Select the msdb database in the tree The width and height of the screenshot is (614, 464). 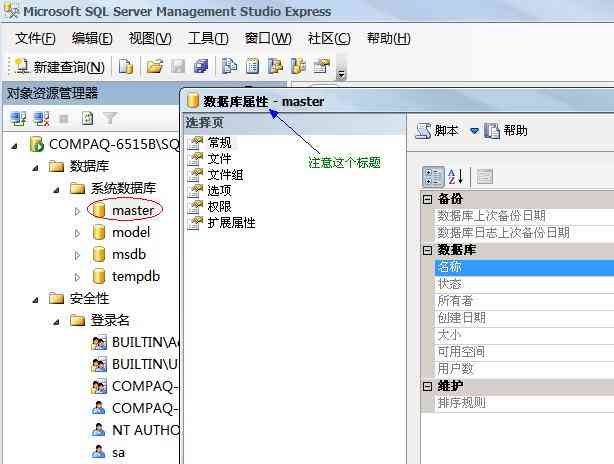pyautogui.click(x=129, y=255)
